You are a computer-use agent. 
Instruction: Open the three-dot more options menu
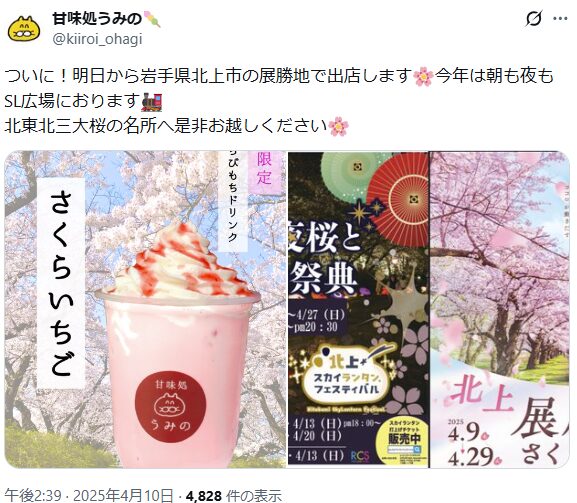coord(560,18)
